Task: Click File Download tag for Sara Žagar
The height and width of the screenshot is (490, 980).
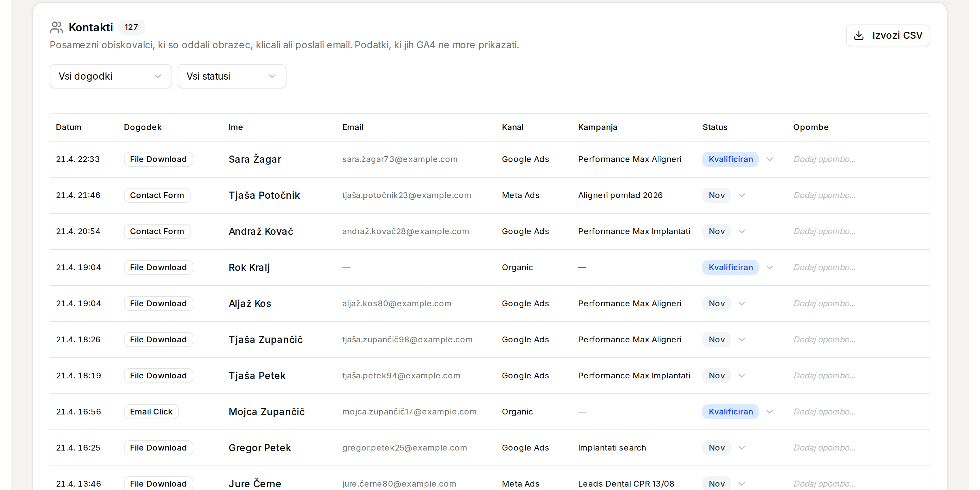Action: [158, 159]
